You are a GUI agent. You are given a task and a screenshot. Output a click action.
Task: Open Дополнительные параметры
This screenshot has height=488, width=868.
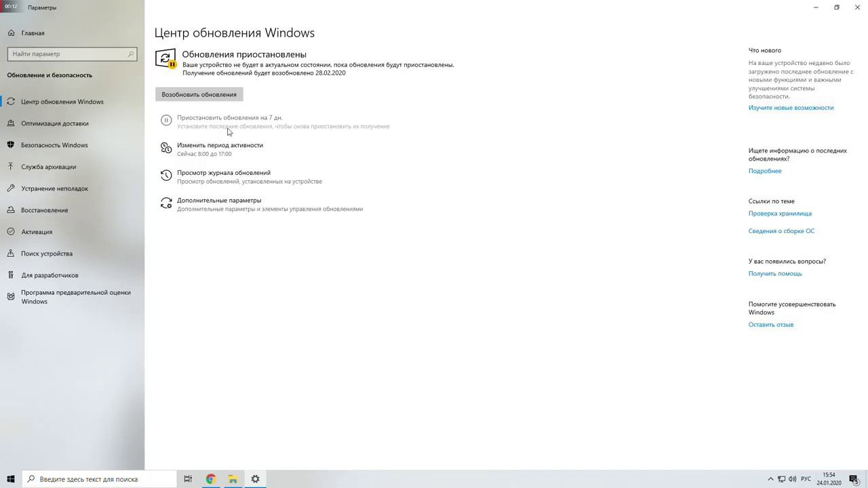(219, 201)
